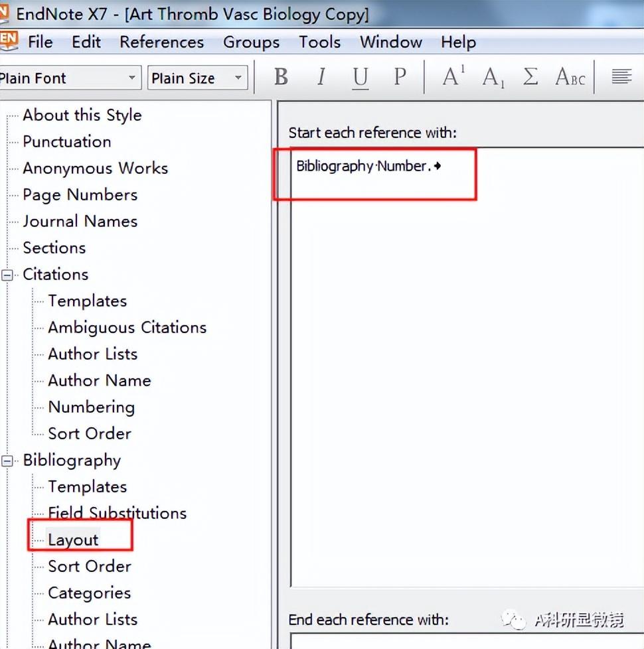Select Page Numbers item
Screen dimensions: 644x649
(x=80, y=194)
